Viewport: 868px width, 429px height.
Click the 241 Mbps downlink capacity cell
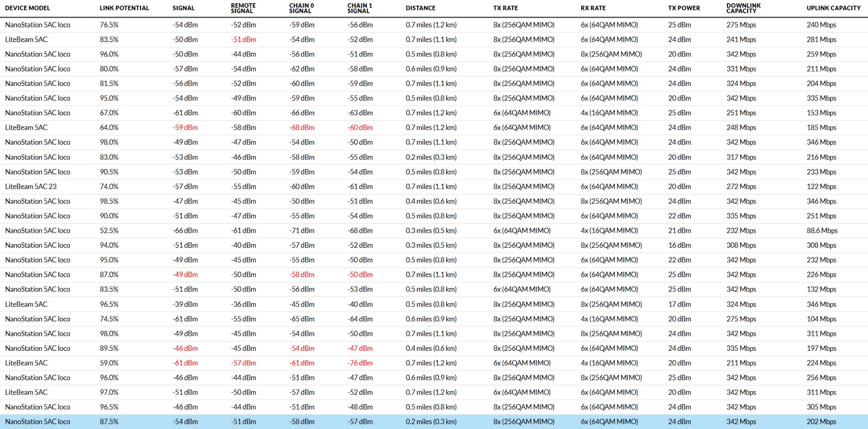click(x=741, y=40)
